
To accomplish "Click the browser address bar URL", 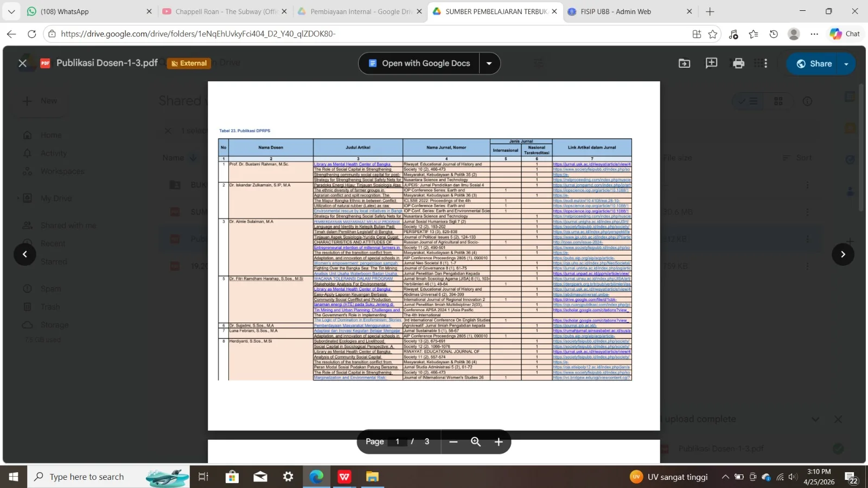I will pos(198,34).
